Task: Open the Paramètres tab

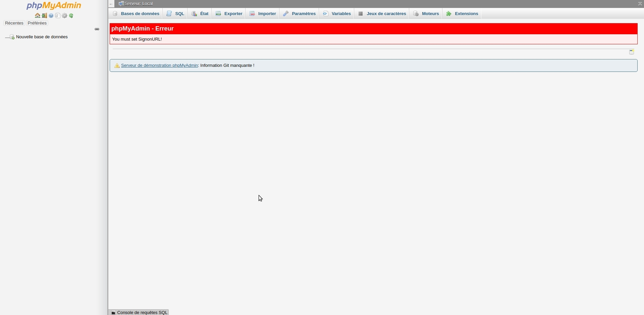Action: 299,14
